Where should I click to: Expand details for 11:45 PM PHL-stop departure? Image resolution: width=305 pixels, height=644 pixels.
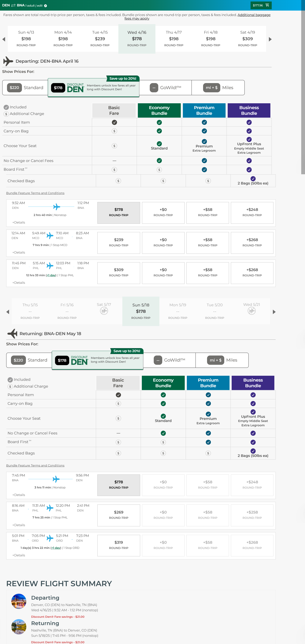pos(19,283)
